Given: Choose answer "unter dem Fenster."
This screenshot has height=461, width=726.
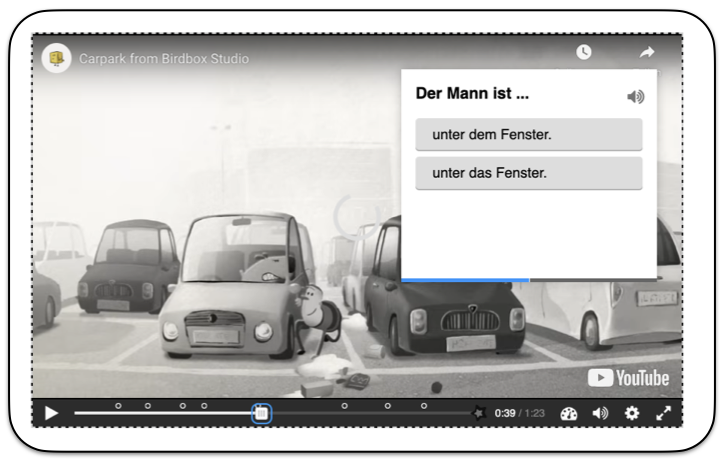Looking at the screenshot, I should tap(528, 134).
